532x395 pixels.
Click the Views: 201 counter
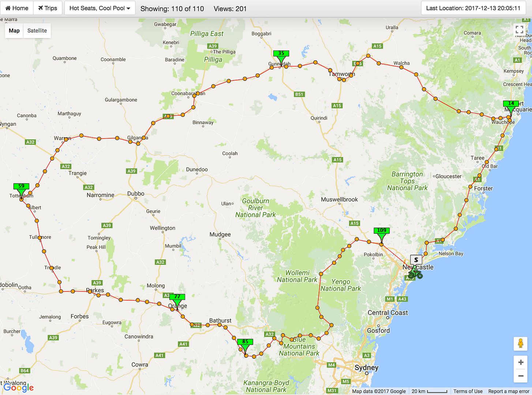[230, 8]
